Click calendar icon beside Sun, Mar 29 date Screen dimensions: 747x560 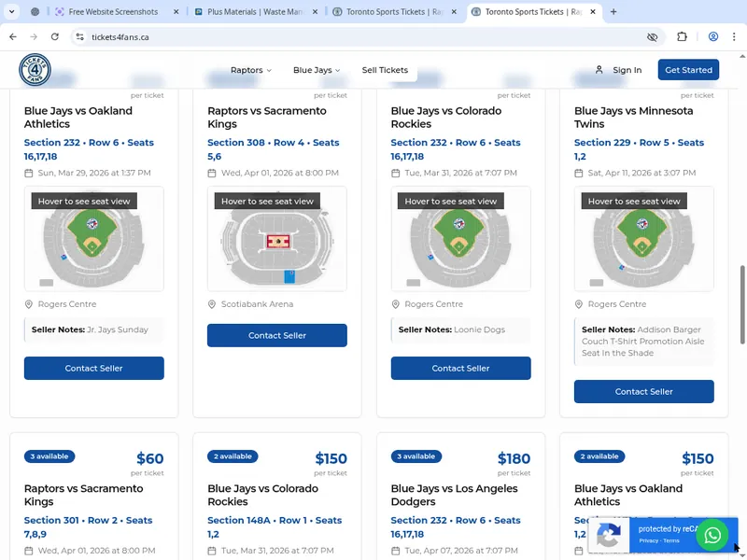(x=29, y=173)
